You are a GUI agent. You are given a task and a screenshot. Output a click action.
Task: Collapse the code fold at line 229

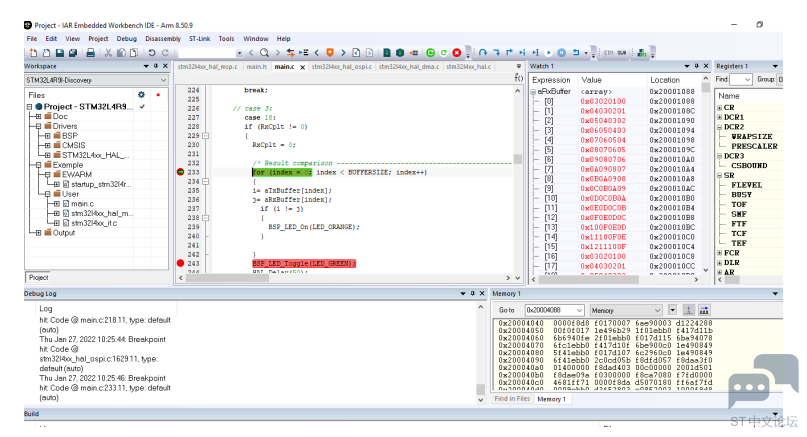205,136
